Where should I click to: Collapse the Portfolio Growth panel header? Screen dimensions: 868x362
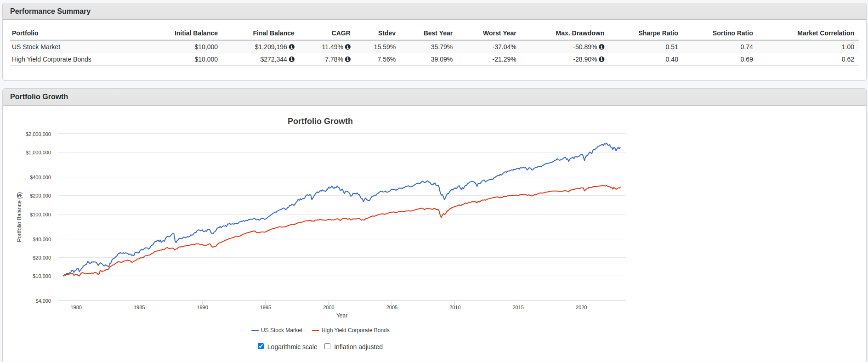pos(39,97)
